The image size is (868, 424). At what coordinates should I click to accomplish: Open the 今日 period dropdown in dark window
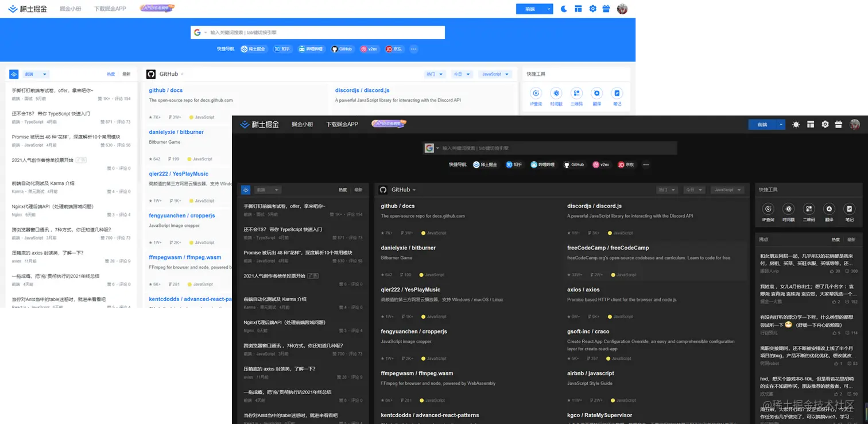coord(693,190)
